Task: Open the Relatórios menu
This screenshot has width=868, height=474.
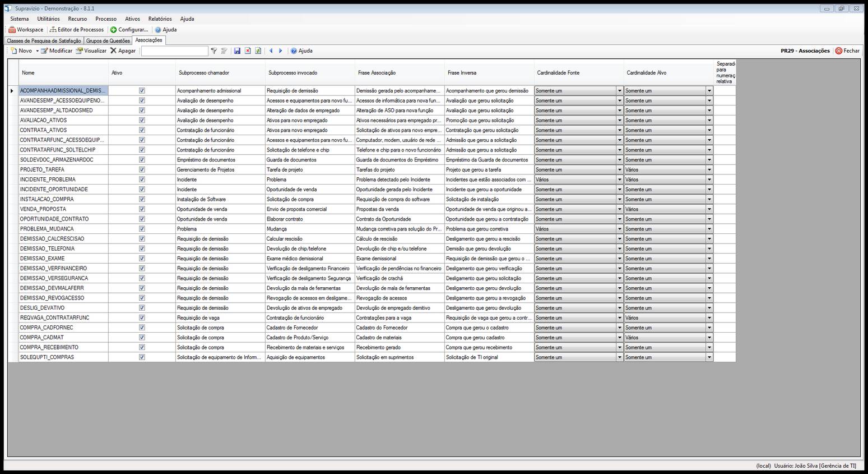Action: (x=160, y=19)
